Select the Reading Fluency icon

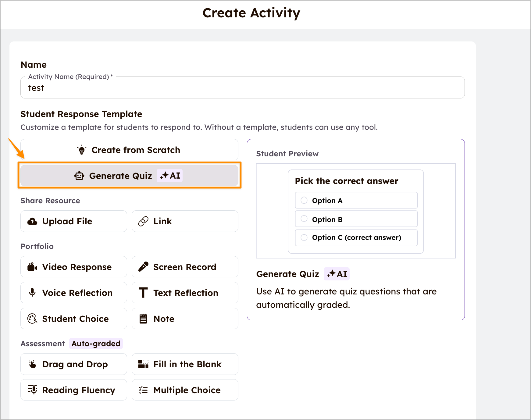(32, 390)
